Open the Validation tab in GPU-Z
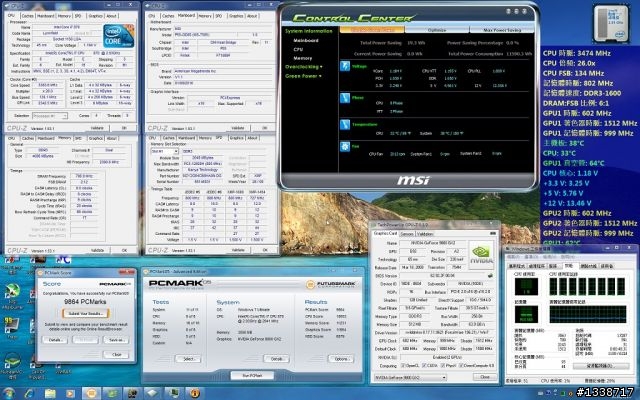The image size is (640, 400). coord(425,234)
